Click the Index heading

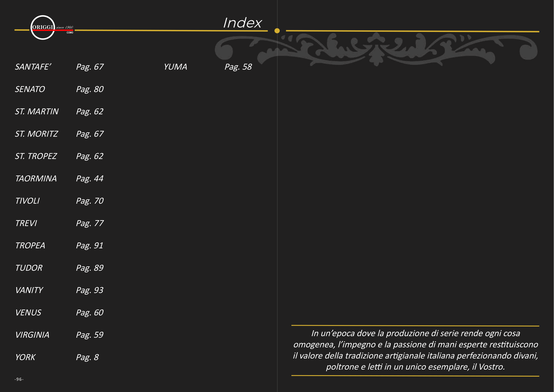(x=242, y=23)
